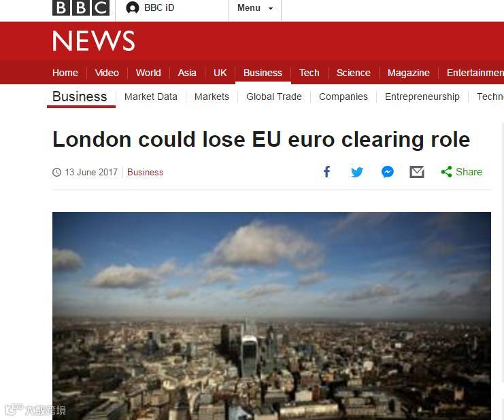Click the page vertical scrollbar
The width and height of the screenshot is (504, 420).
(503, 252)
